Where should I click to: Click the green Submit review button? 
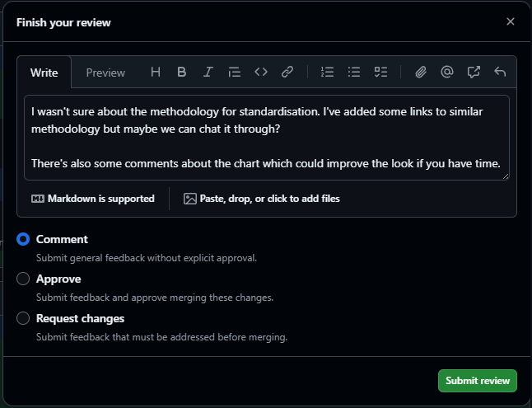point(477,381)
